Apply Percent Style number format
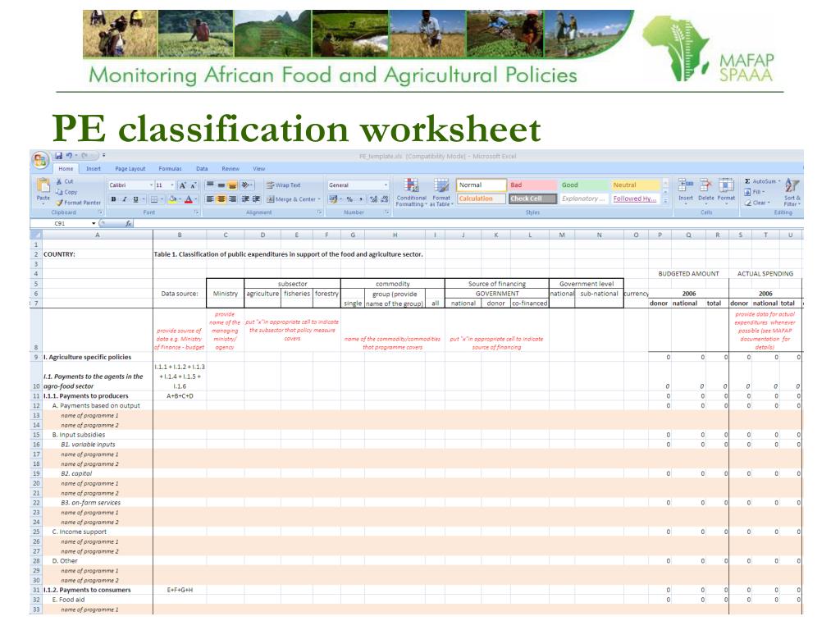The image size is (840, 630). [349, 199]
